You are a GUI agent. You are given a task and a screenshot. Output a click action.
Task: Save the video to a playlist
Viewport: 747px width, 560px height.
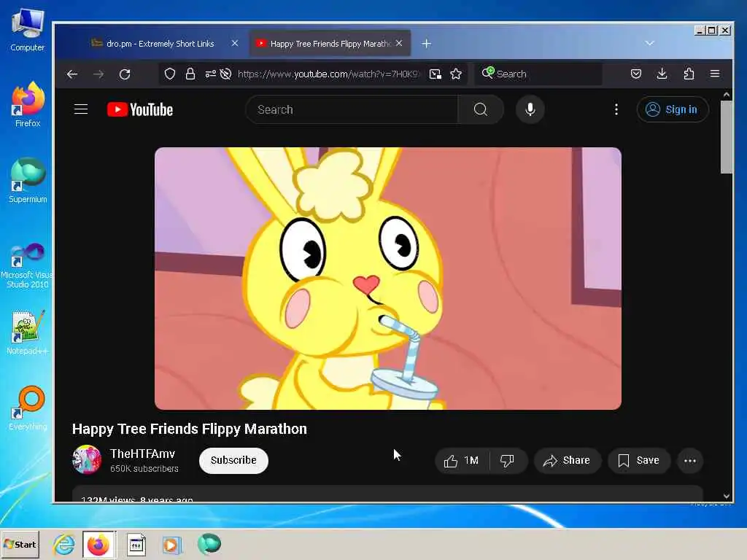coord(639,461)
